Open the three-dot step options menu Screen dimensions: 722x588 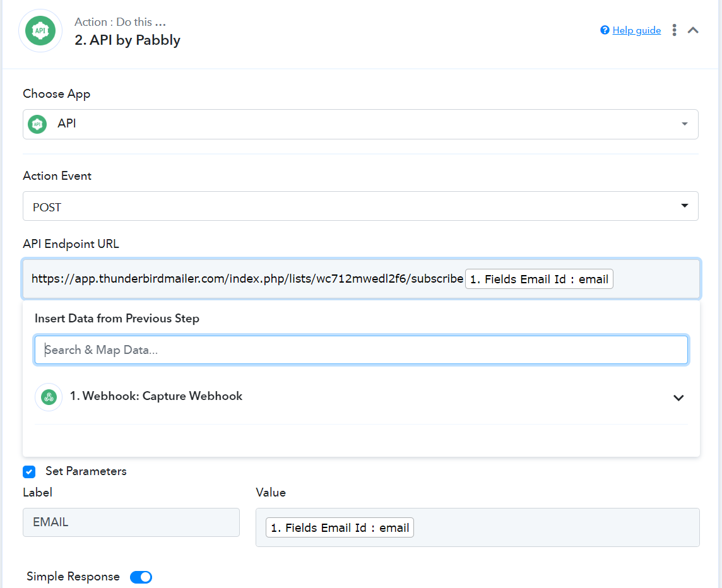(674, 30)
